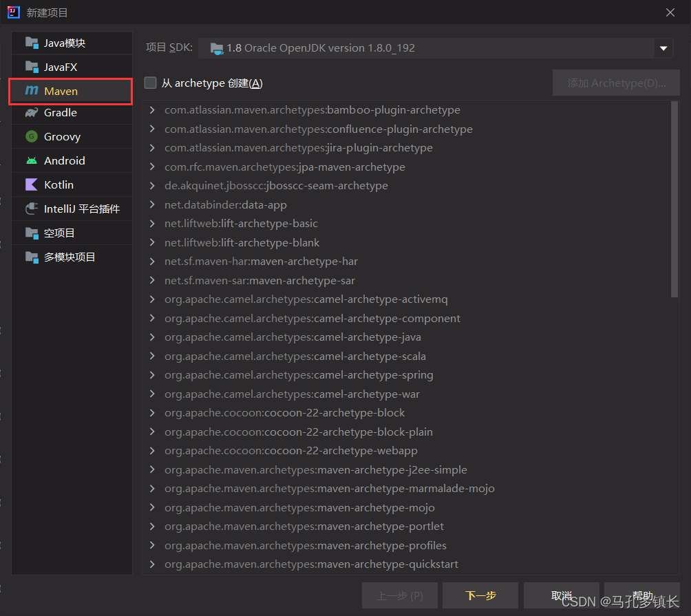Screen dimensions: 691x616
Task: Select Maven project type
Action: [x=72, y=92]
